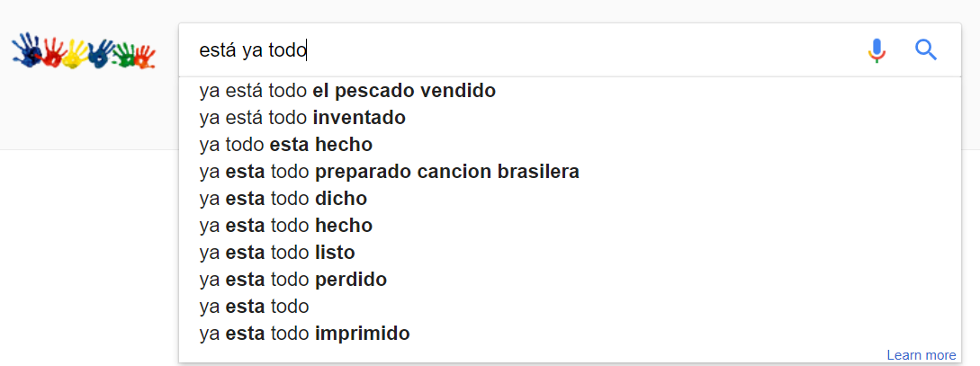980x366 pixels.
Task: Choose suggestion "ya está todo inventado"
Action: [302, 118]
